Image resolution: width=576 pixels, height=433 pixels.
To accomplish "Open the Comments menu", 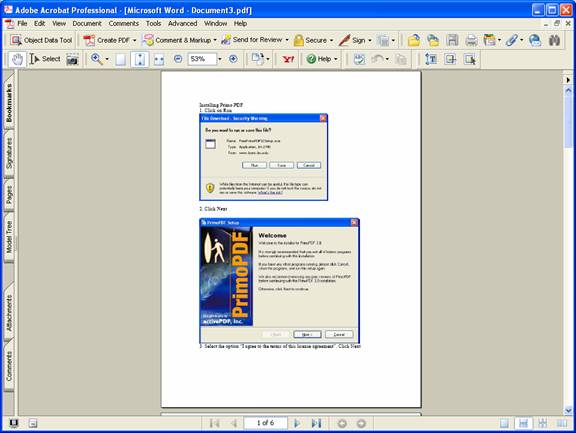I will [x=124, y=24].
